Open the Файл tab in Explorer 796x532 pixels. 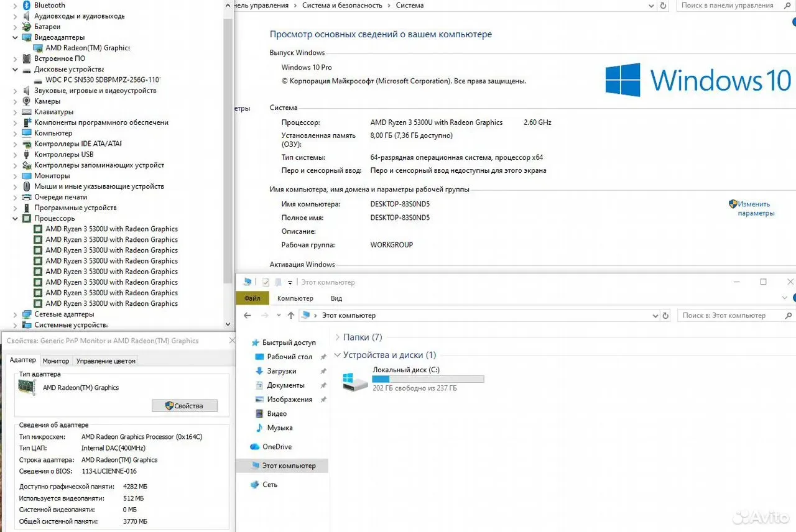tap(252, 298)
